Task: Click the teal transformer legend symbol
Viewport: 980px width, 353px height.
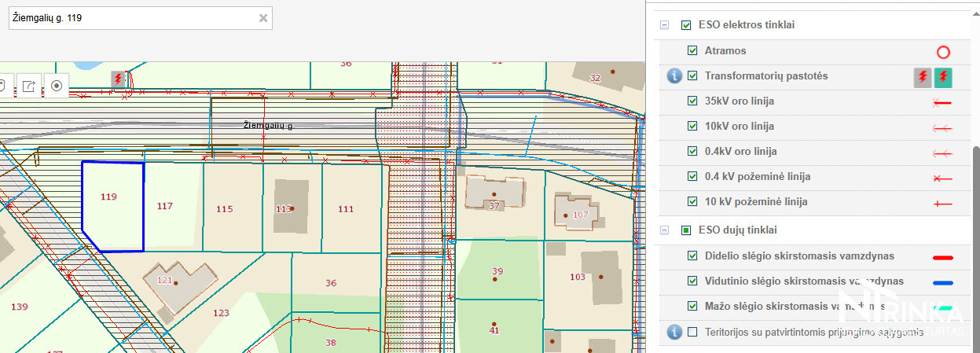Action: point(943,77)
